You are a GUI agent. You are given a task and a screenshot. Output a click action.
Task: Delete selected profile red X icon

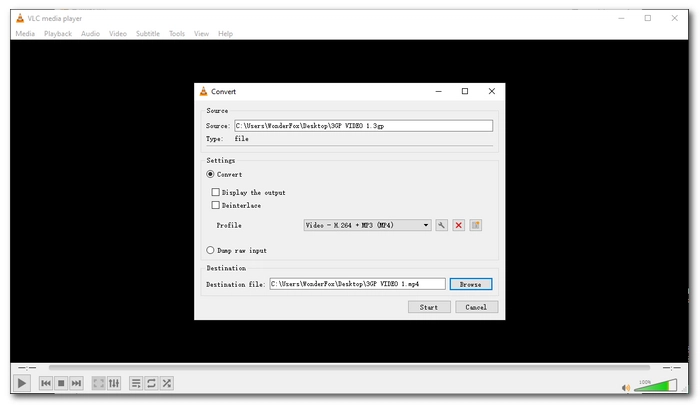point(459,225)
